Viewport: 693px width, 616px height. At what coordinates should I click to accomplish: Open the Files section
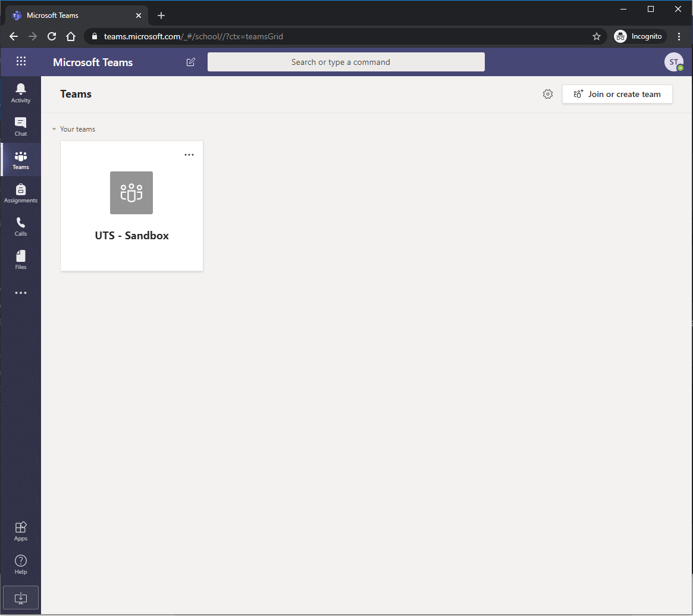(21, 260)
